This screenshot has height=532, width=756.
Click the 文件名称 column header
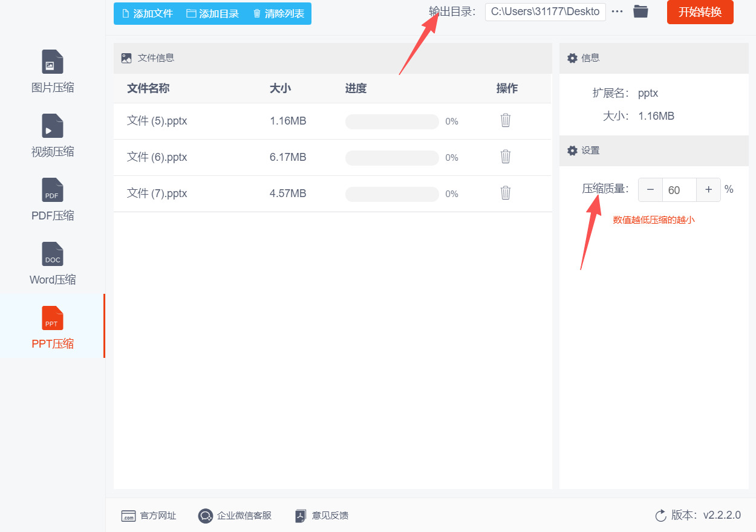(x=148, y=88)
